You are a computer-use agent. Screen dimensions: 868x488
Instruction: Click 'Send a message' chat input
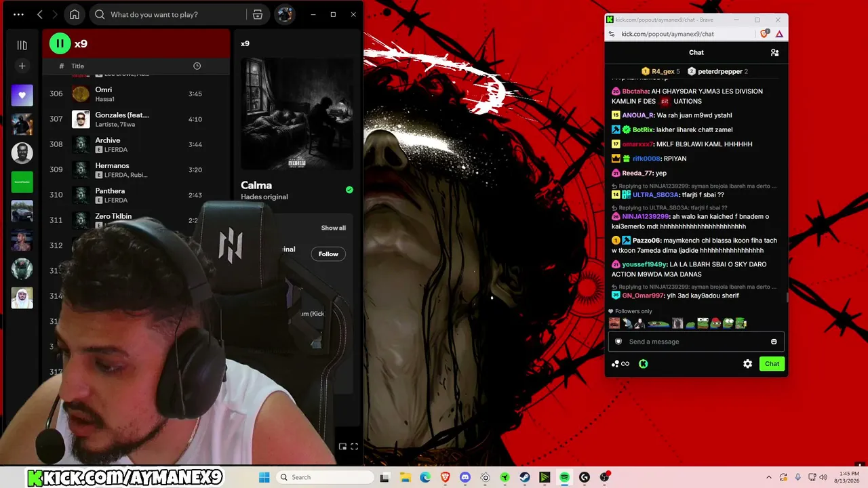point(696,342)
